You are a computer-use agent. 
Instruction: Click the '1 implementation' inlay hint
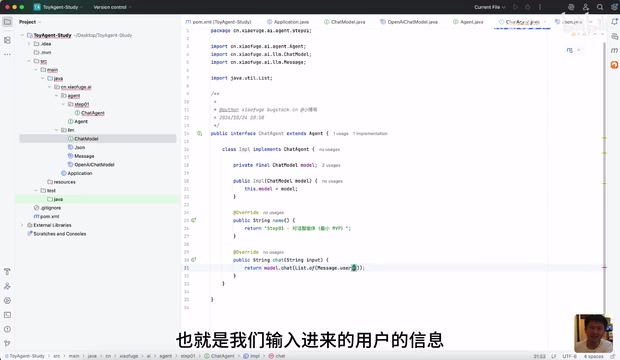(x=370, y=134)
